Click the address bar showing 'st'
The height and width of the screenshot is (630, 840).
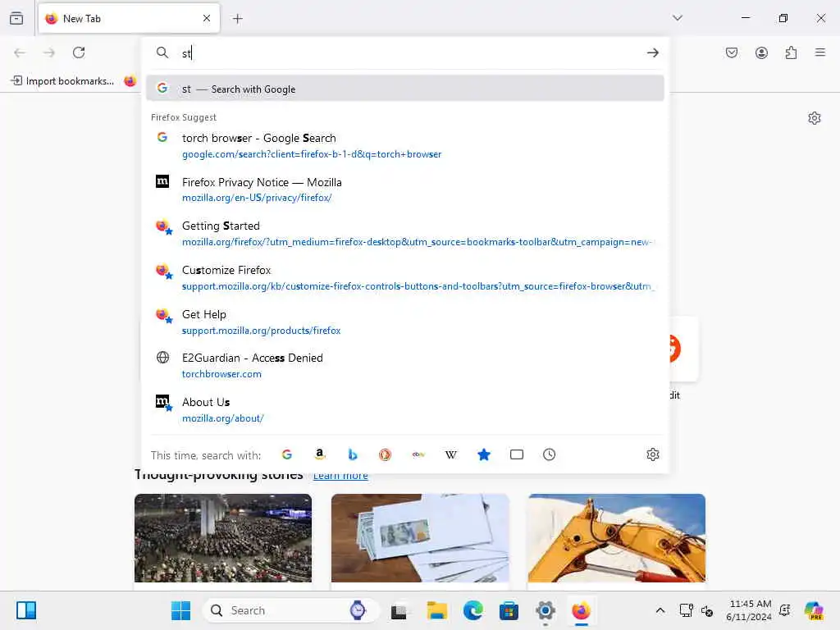point(407,53)
